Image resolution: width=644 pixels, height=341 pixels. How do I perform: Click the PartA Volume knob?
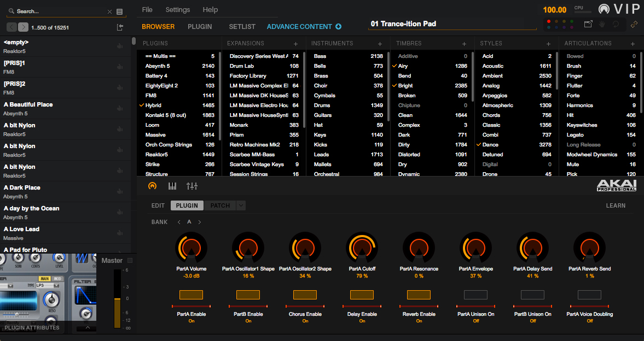tap(191, 248)
